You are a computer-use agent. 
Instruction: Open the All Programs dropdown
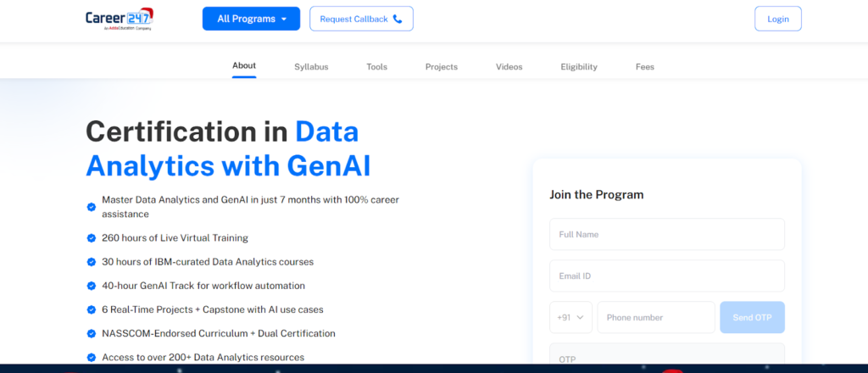[251, 19]
